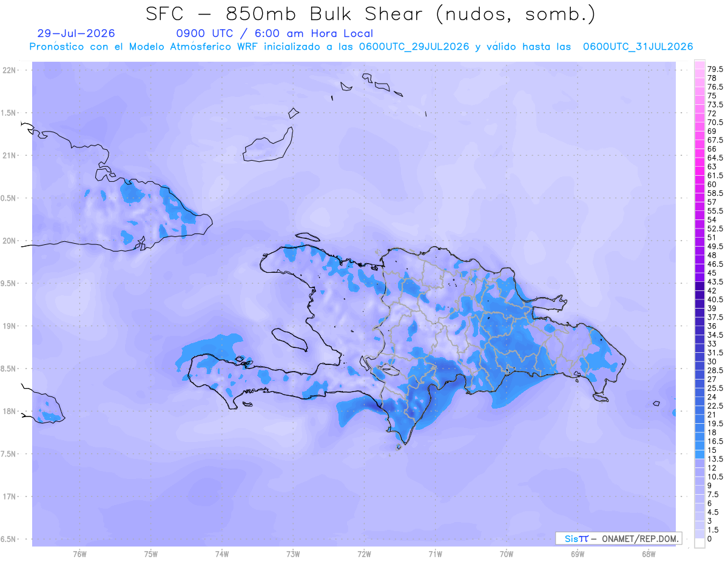Click the '73W' longitude label
The image size is (728, 562).
click(x=293, y=555)
